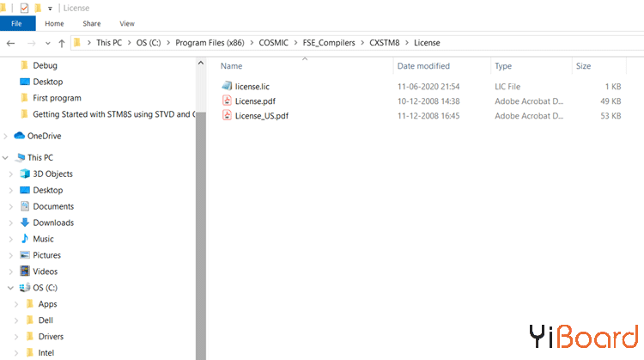The image size is (644, 360).
Task: Click the Videos folder icon
Action: [25, 272]
